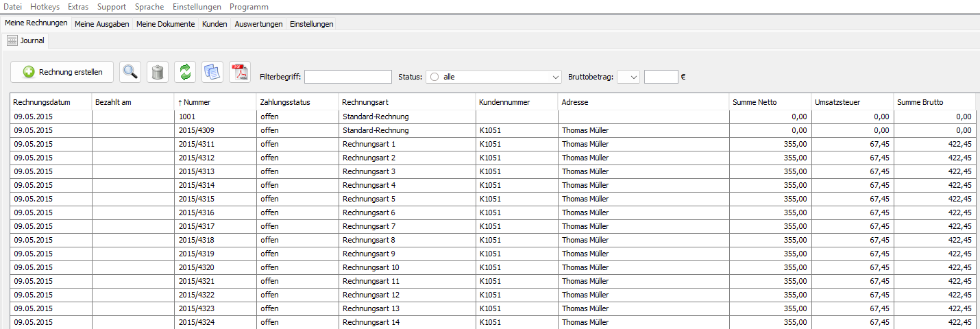Switch to the Meine Ausgaben tab
Viewport: 980px width, 329px height.
click(102, 24)
